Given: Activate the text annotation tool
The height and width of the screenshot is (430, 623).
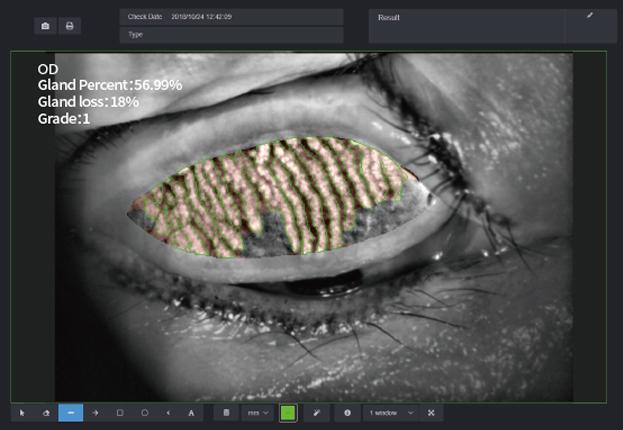Looking at the screenshot, I should click(x=191, y=412).
